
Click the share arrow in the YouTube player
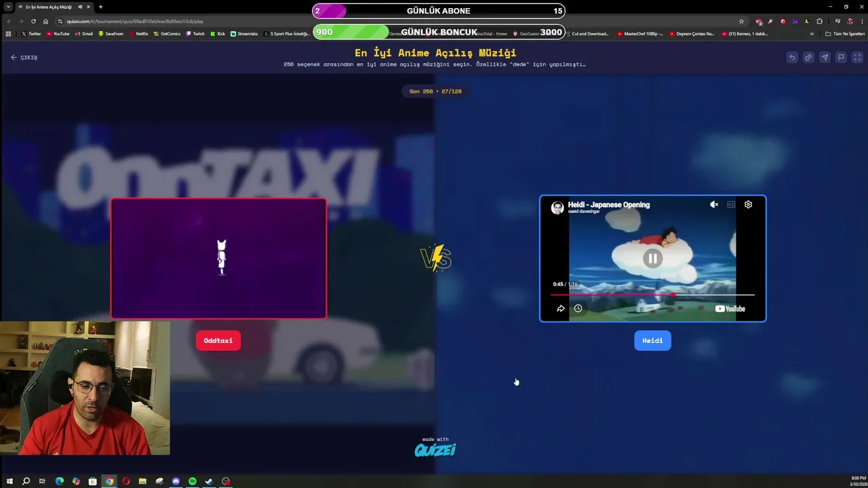coord(561,308)
